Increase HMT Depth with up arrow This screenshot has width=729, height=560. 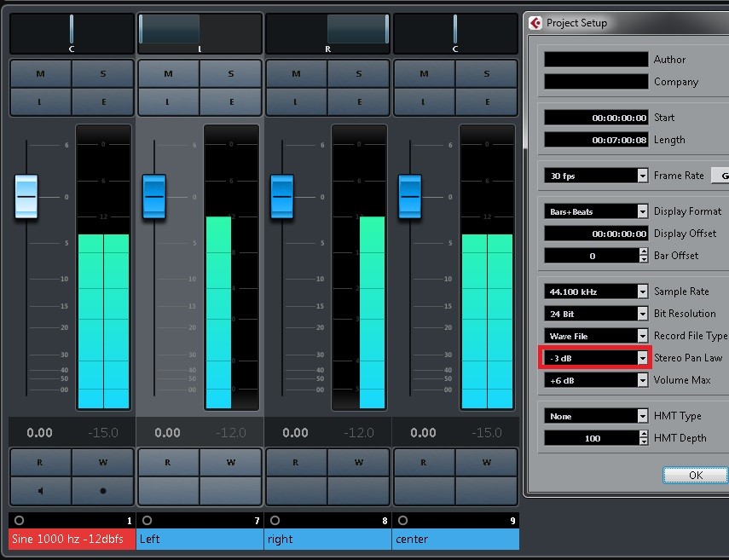[x=644, y=435]
